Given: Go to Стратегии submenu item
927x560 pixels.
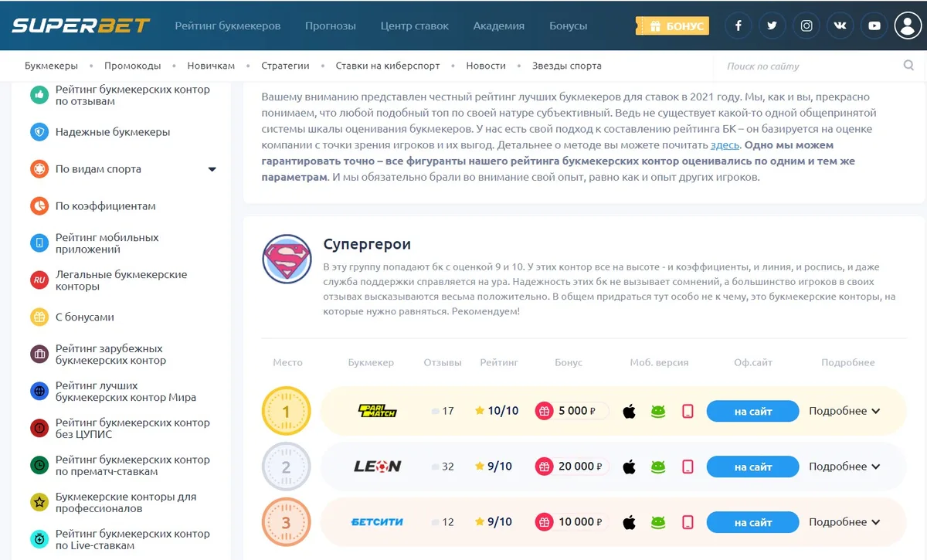Looking at the screenshot, I should 285,66.
